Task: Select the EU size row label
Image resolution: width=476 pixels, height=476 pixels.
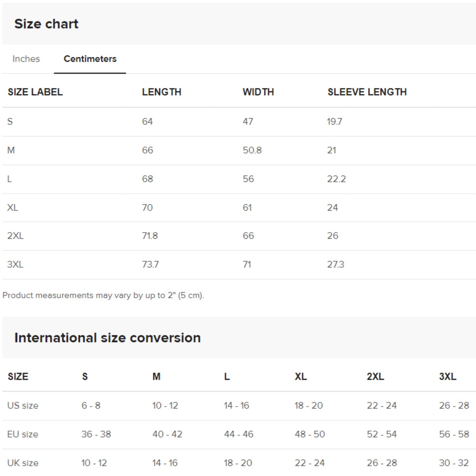Action: pyautogui.click(x=22, y=434)
